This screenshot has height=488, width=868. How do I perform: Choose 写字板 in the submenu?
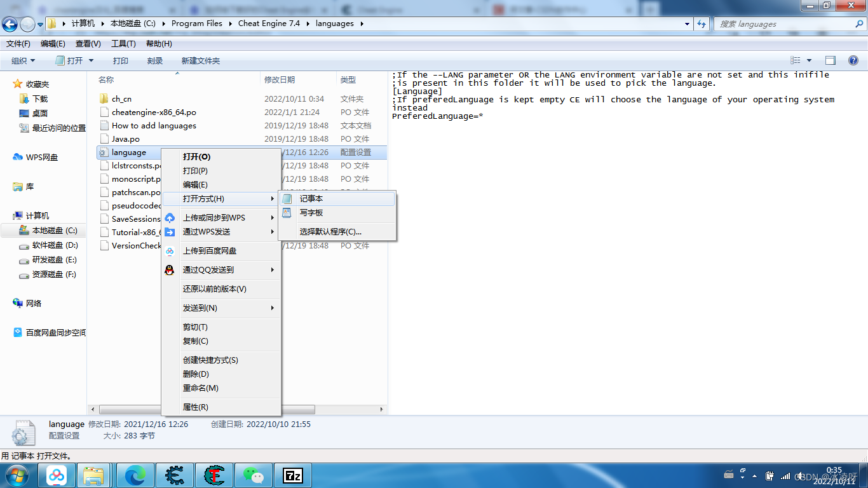(337, 213)
